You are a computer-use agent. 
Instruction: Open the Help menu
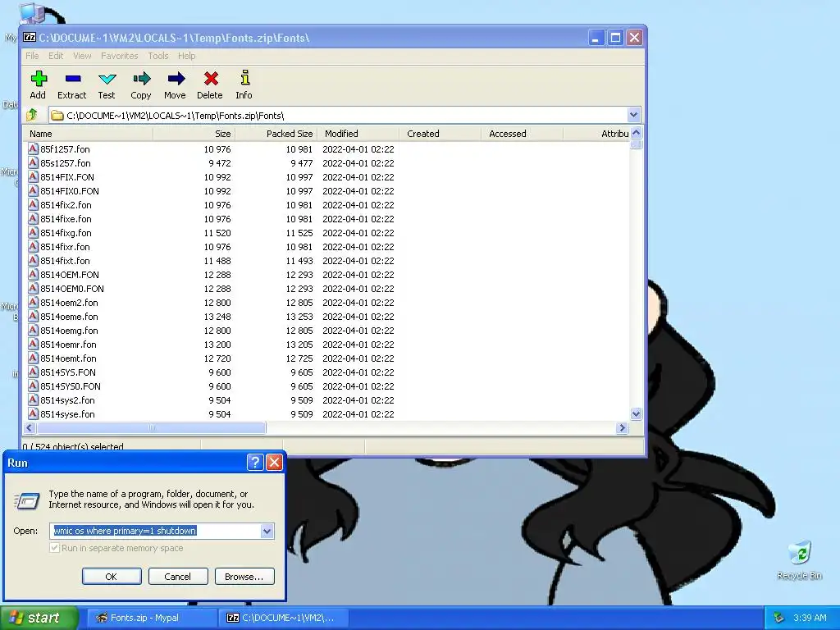tap(186, 56)
